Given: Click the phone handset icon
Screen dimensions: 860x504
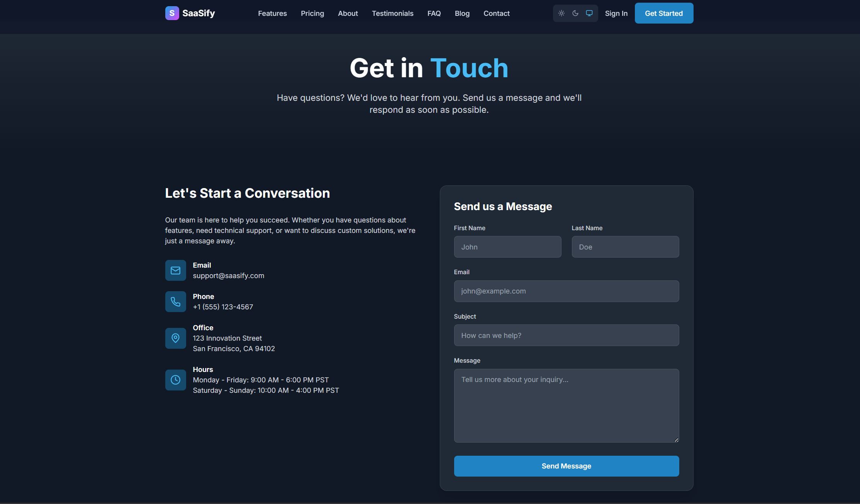Looking at the screenshot, I should (x=175, y=302).
